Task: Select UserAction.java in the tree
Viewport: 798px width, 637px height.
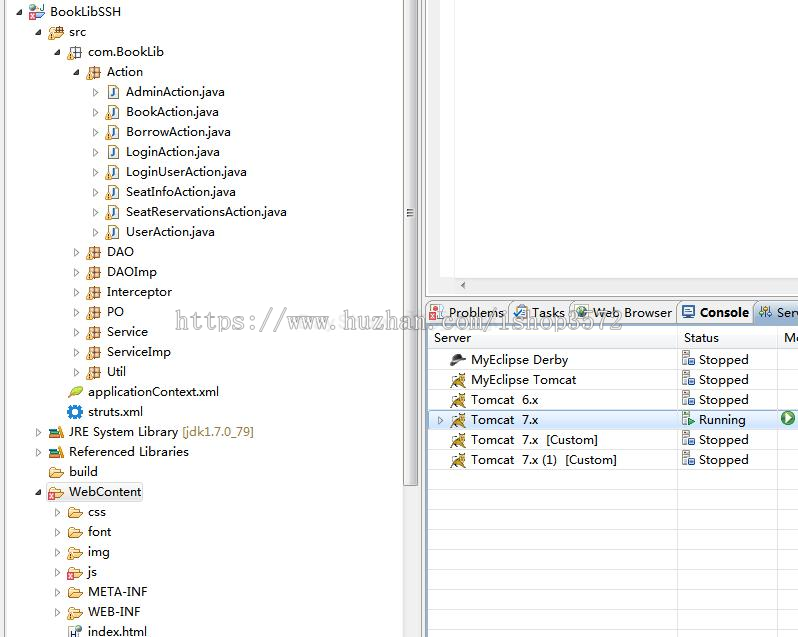Action: [170, 232]
